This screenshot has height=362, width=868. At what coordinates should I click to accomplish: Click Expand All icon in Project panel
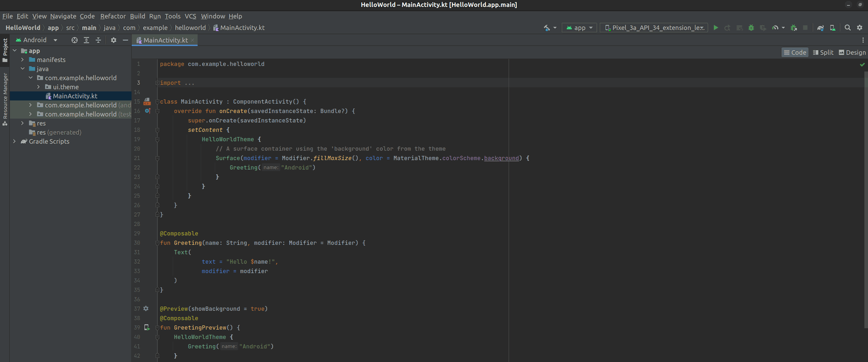click(x=86, y=40)
